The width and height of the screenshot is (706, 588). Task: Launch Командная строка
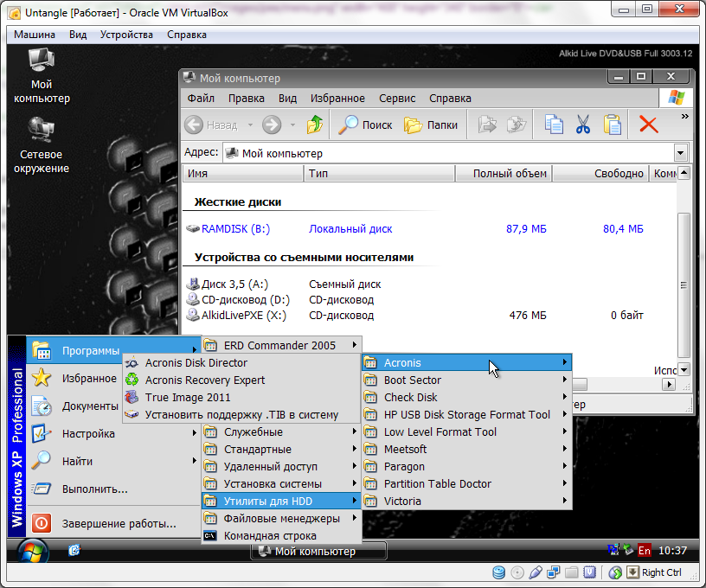click(x=281, y=536)
